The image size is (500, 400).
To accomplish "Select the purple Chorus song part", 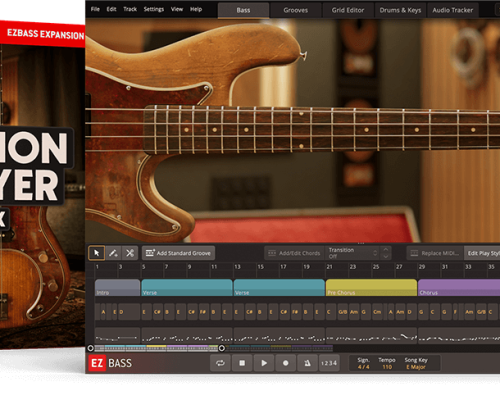I will click(x=459, y=288).
